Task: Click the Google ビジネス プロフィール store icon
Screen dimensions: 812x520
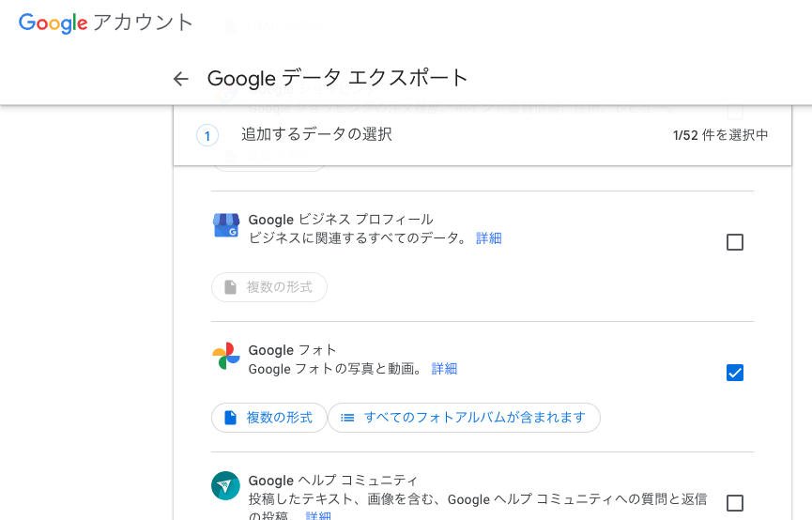Action: coord(226,225)
